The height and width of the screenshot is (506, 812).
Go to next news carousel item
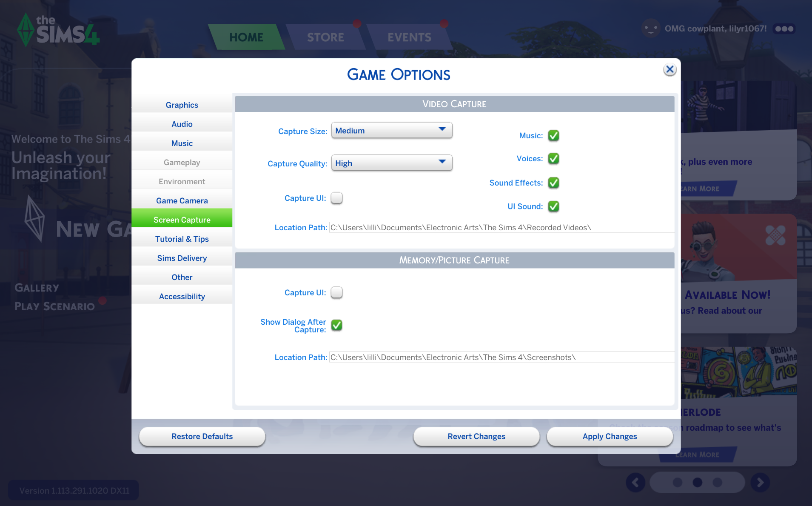tap(760, 482)
